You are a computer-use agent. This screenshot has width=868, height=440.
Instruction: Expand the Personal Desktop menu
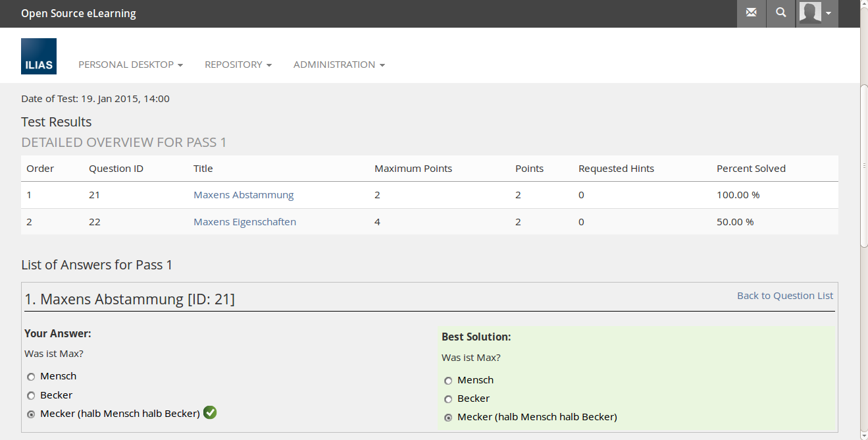[x=130, y=65]
